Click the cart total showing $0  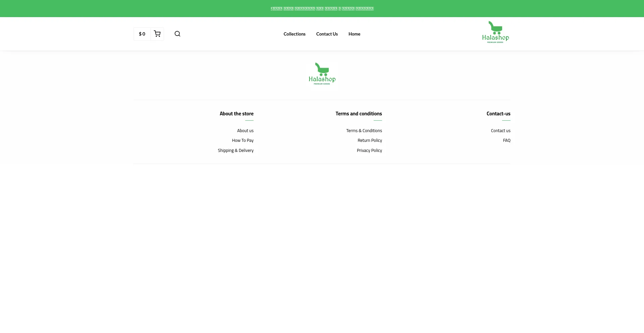coord(142,34)
